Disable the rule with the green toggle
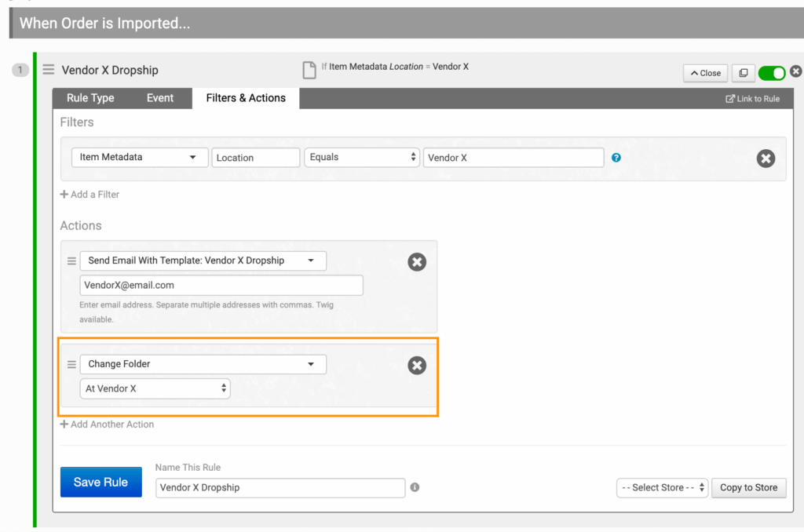This screenshot has width=804, height=532. coord(771,73)
